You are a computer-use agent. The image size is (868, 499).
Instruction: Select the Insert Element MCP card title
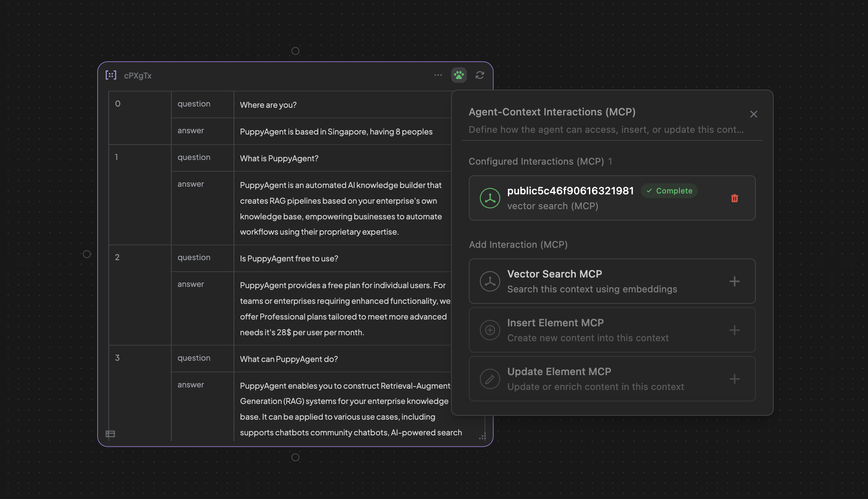pos(555,323)
